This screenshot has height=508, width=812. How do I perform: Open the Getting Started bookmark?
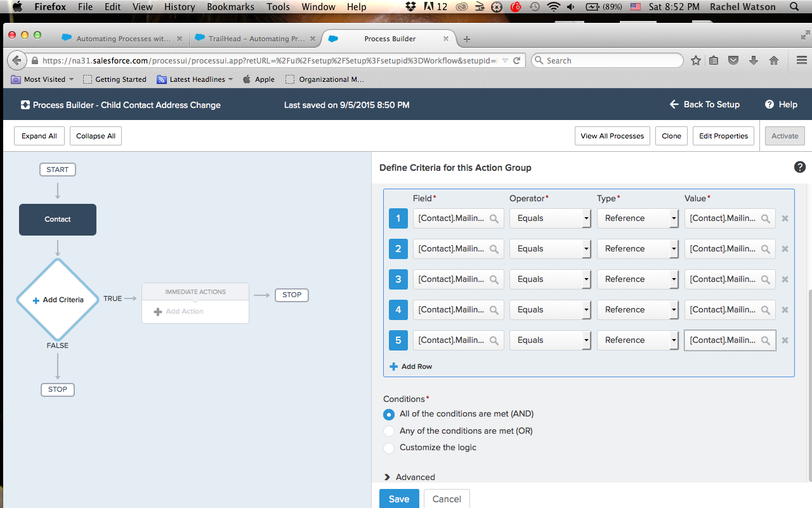coord(115,79)
